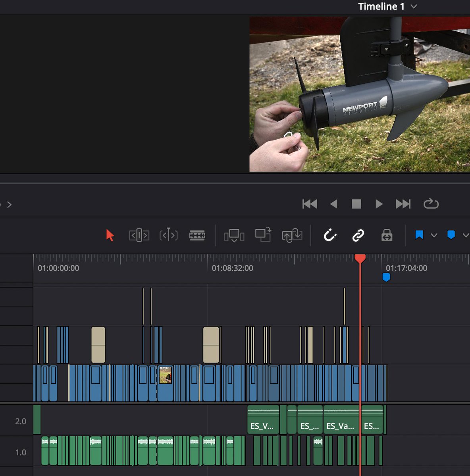Toggle the Linked Selection chain icon

(358, 235)
